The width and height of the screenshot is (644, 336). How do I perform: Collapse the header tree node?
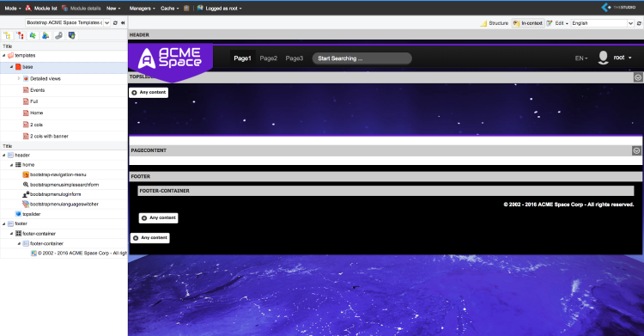[x=4, y=156]
